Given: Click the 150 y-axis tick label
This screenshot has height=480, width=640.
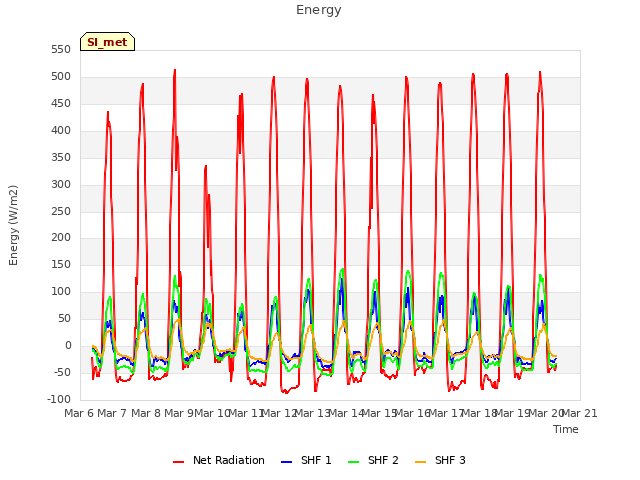Looking at the screenshot, I should click(x=61, y=264).
